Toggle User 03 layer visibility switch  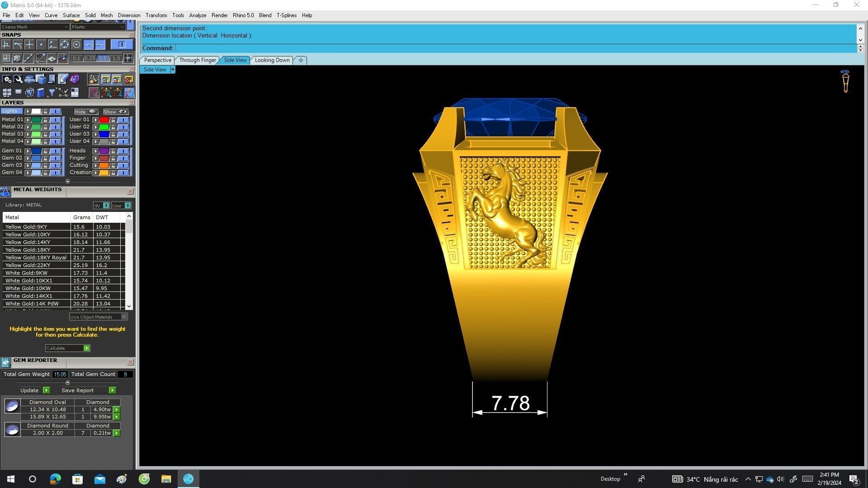point(123,134)
